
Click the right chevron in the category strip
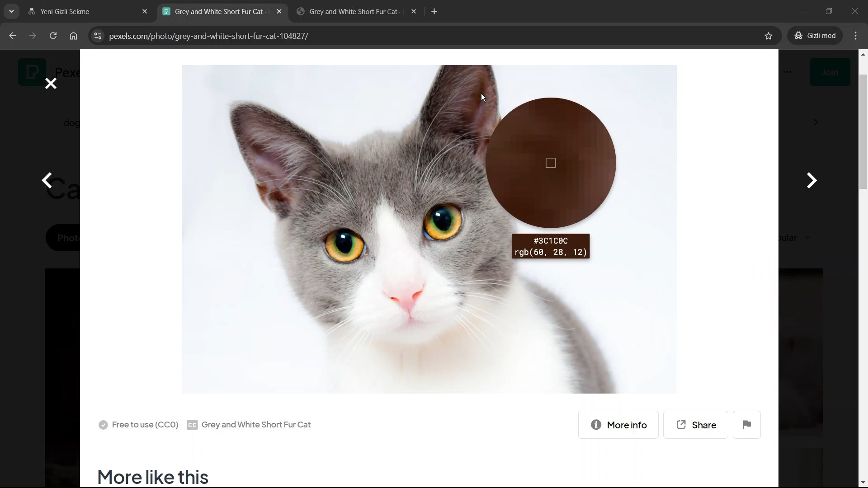pos(816,122)
